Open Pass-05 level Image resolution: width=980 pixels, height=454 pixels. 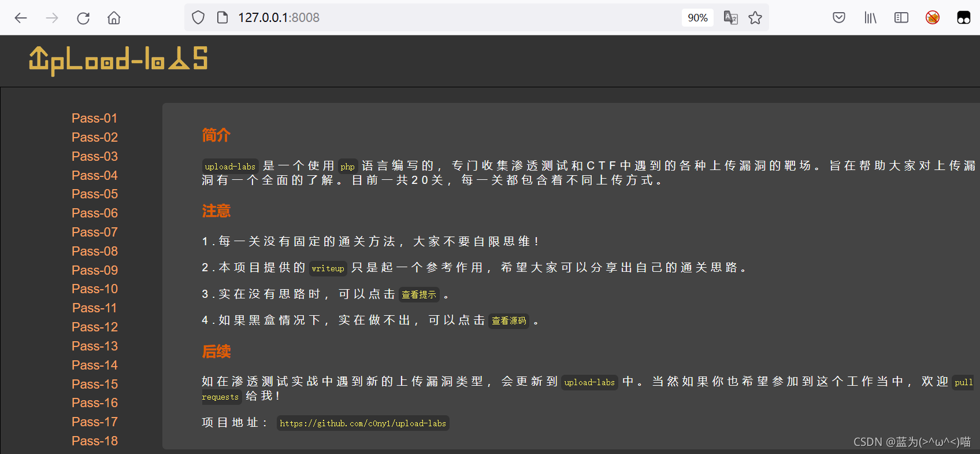pyautogui.click(x=95, y=194)
